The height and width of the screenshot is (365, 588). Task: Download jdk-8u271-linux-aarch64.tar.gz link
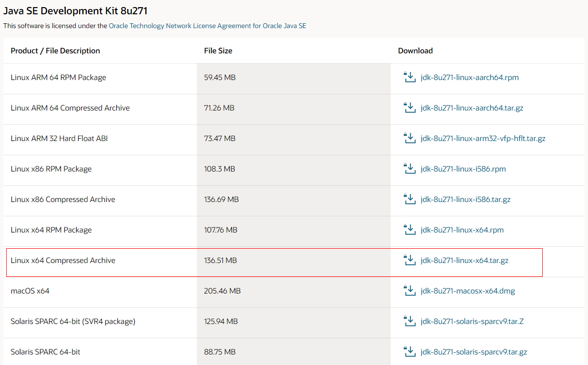(x=472, y=108)
